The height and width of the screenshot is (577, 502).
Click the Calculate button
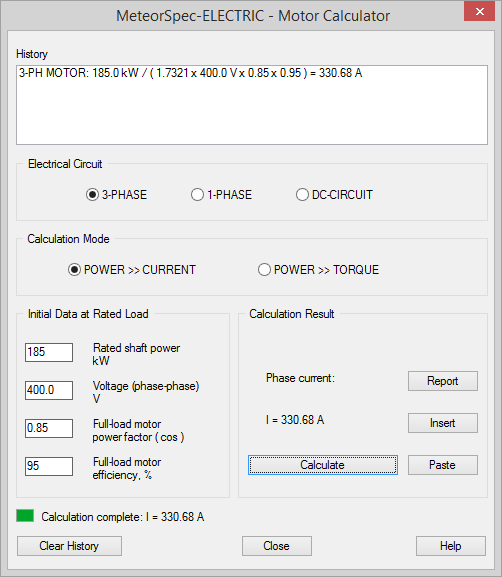pos(323,465)
